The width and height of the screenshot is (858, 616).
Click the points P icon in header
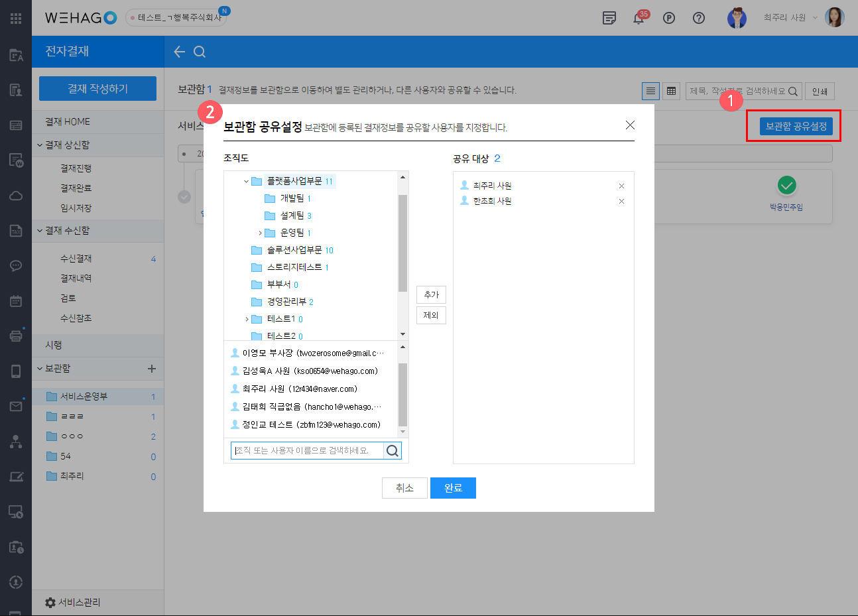click(669, 18)
